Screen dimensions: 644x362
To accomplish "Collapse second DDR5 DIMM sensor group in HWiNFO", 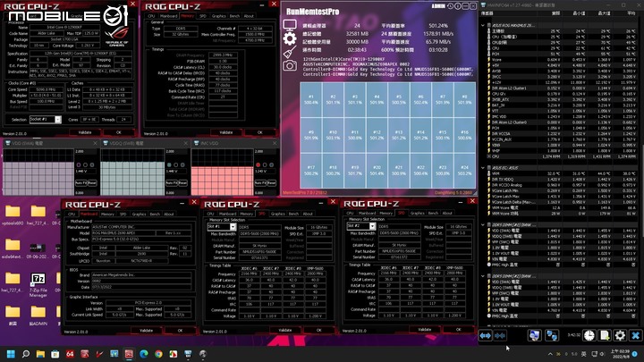I will (x=483, y=276).
